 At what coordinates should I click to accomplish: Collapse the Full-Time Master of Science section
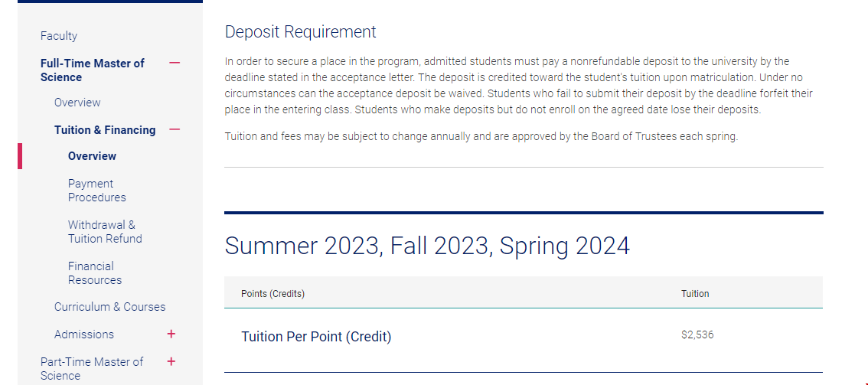coord(175,63)
